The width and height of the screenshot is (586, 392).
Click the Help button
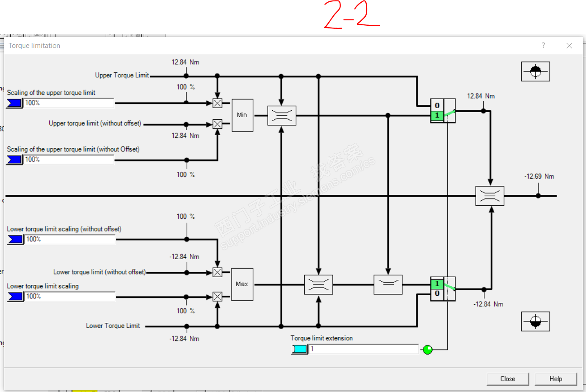click(x=556, y=379)
